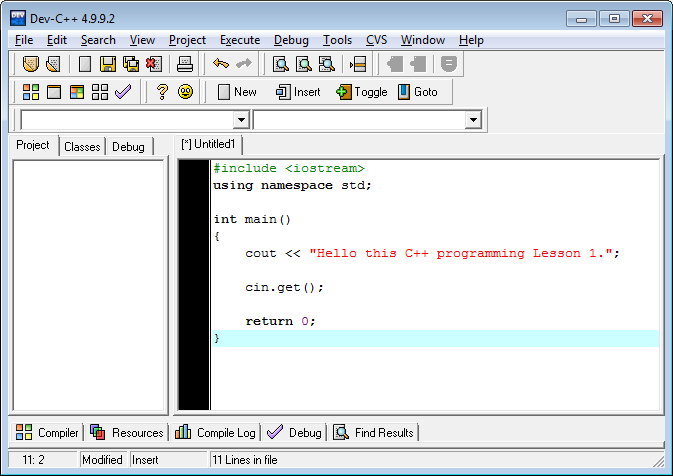Click the Print icon

click(185, 64)
